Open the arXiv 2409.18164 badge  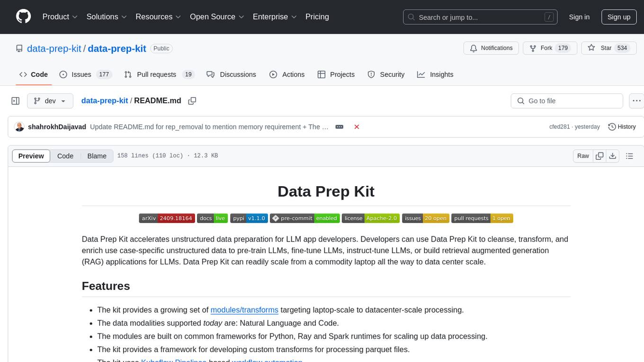click(167, 218)
